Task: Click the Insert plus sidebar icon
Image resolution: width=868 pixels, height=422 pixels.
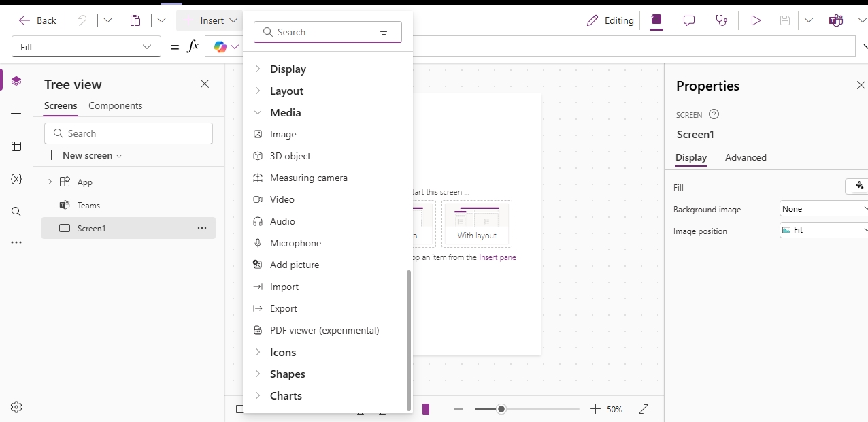Action: coord(16,114)
